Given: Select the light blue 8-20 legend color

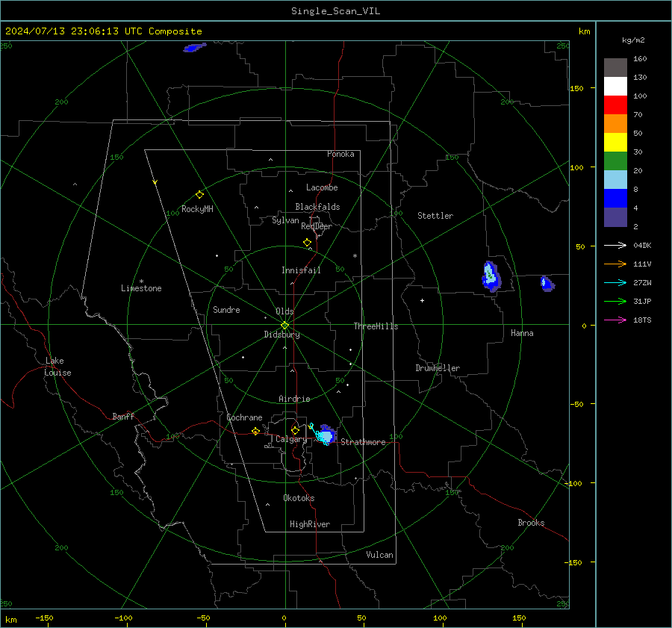Looking at the screenshot, I should point(615,180).
